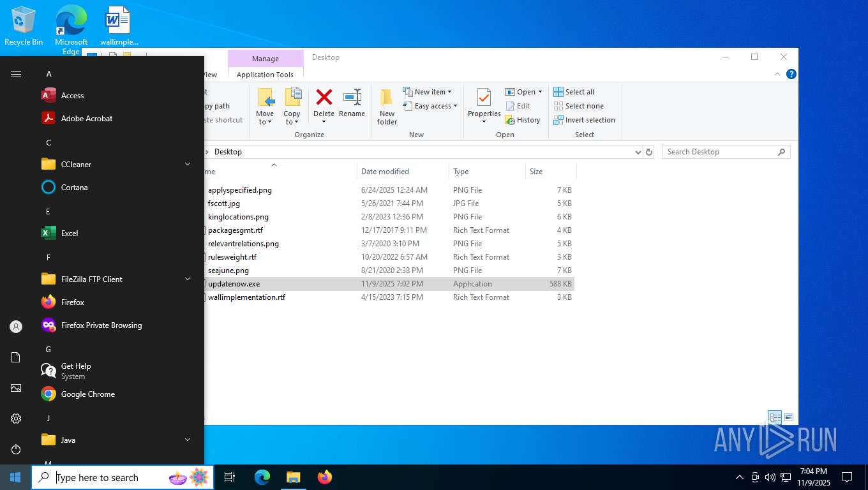Select the Recycle Bin desktop icon

pyautogui.click(x=24, y=26)
